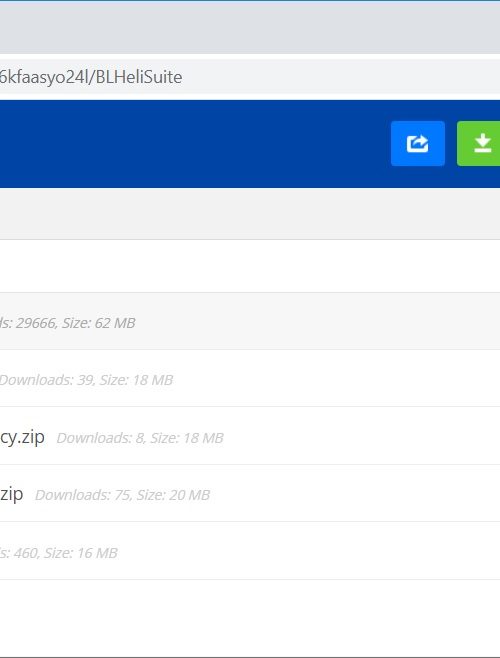Click the green download arrow button
500x658 pixels.
[479, 144]
